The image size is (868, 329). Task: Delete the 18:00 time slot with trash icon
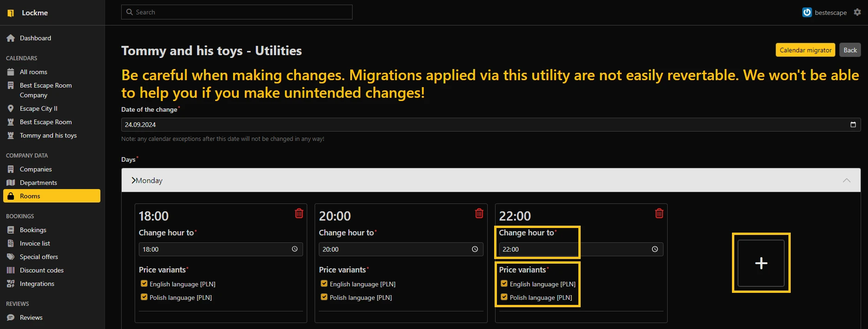pos(299,213)
